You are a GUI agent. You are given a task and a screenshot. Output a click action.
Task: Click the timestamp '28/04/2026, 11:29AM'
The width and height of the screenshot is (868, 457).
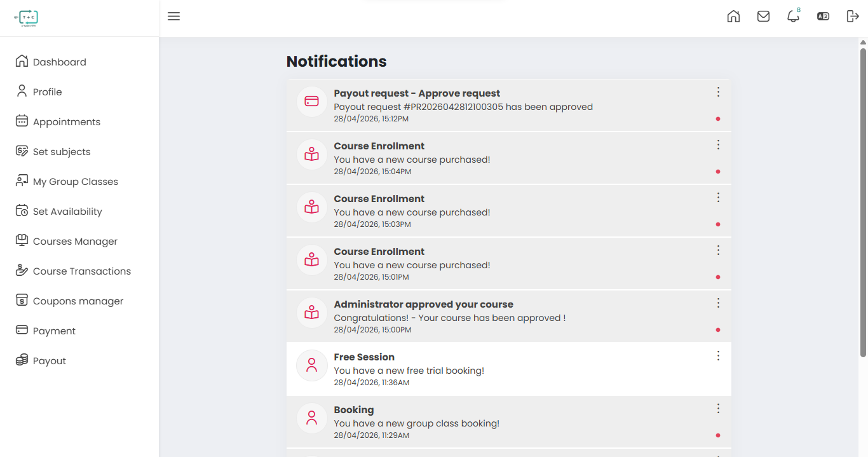(x=372, y=435)
